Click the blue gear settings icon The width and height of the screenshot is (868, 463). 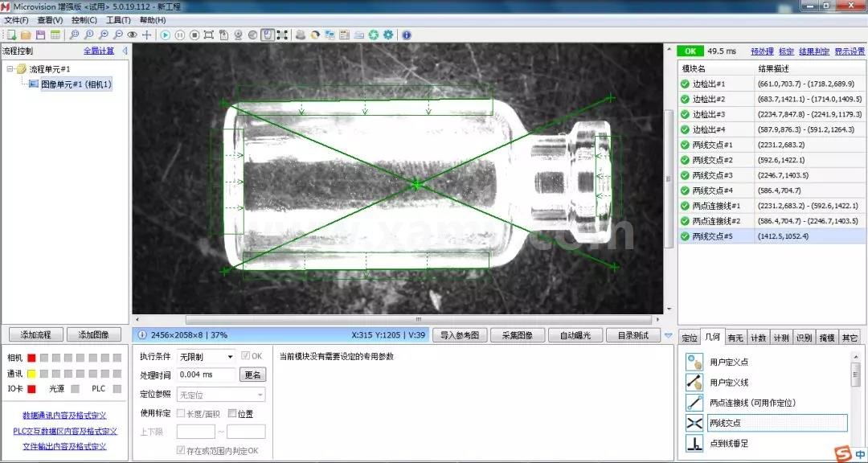(388, 35)
